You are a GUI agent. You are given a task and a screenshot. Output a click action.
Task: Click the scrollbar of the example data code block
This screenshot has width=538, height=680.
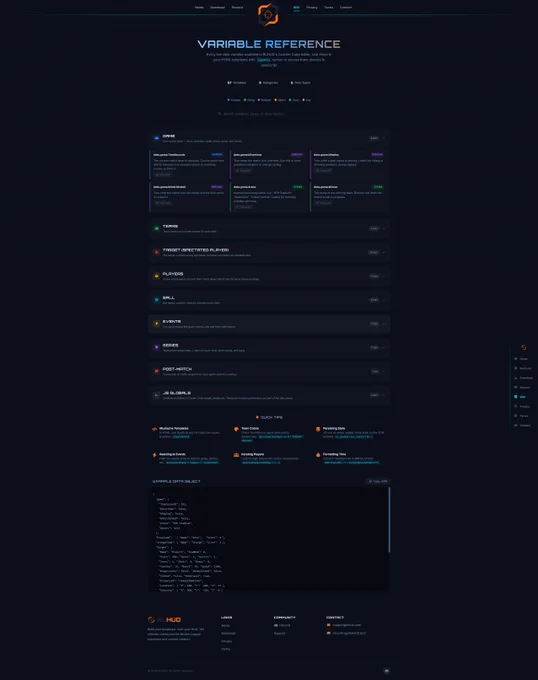tap(389, 520)
